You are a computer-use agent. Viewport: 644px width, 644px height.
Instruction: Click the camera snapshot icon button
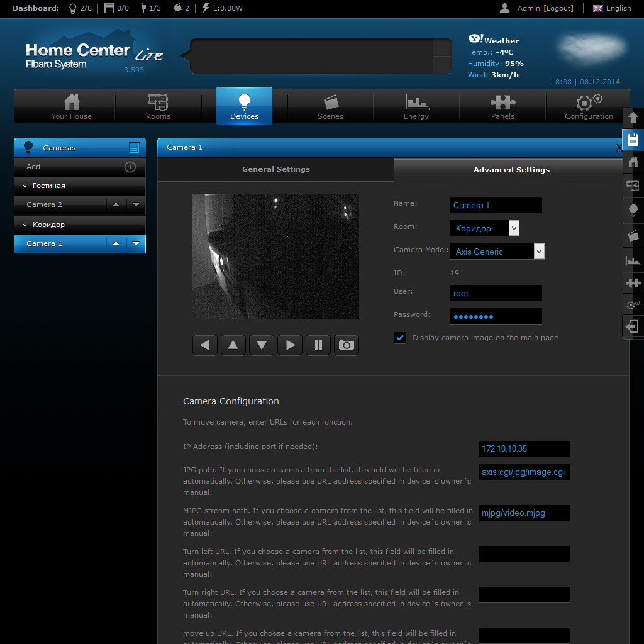347,345
